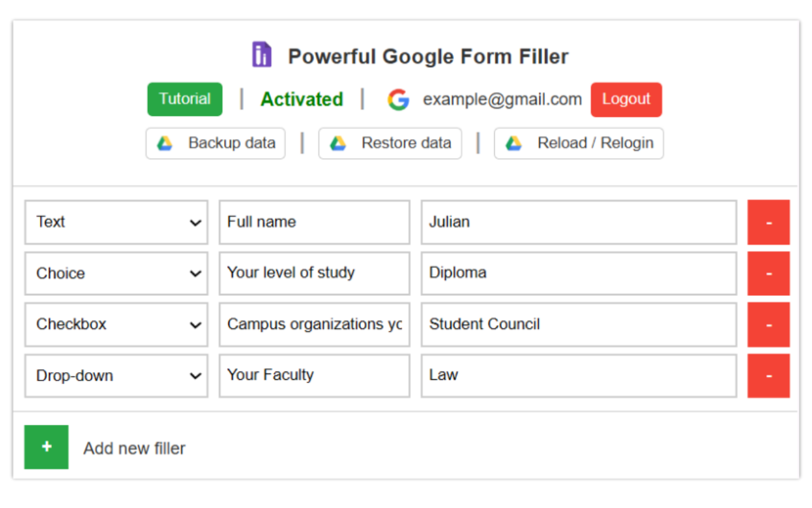Edit the Campus organizations question field

pyautogui.click(x=315, y=324)
